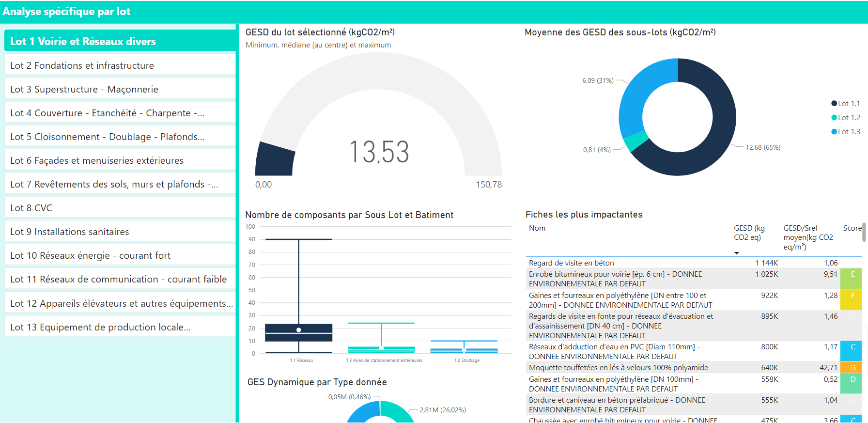Click the gauge's filled dark segment
The height and width of the screenshot is (423, 868).
coord(274,159)
